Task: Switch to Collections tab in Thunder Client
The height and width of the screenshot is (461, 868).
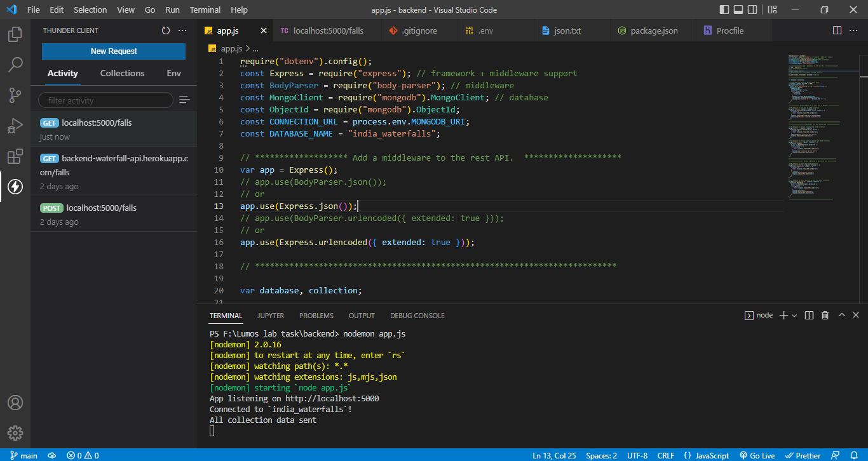Action: click(122, 73)
